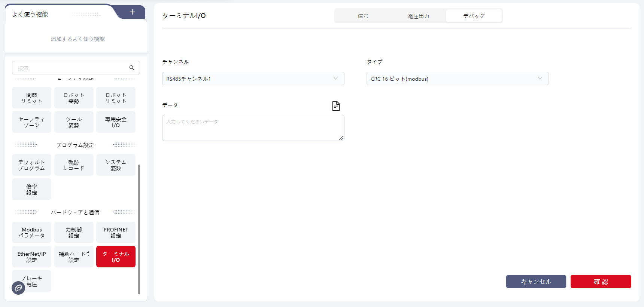Open the チャンネル dropdown
Viewport: 644px width, 307px height.
coord(253,79)
